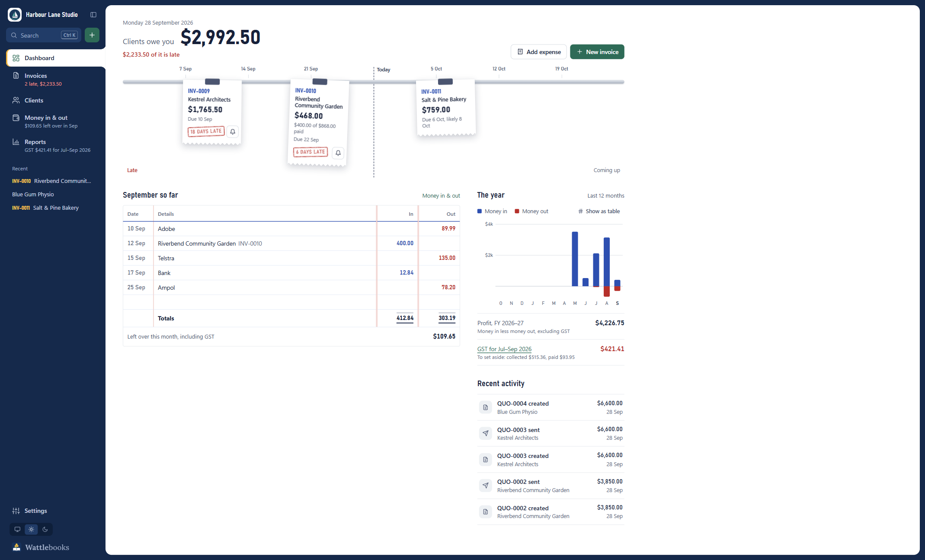Open QUO-0002 created activity

point(551,512)
